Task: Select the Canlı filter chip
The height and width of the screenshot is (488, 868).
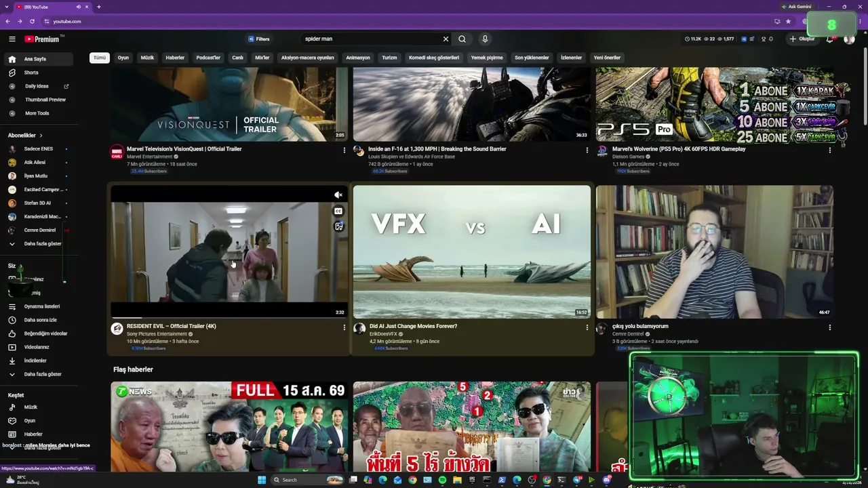Action: tap(237, 58)
